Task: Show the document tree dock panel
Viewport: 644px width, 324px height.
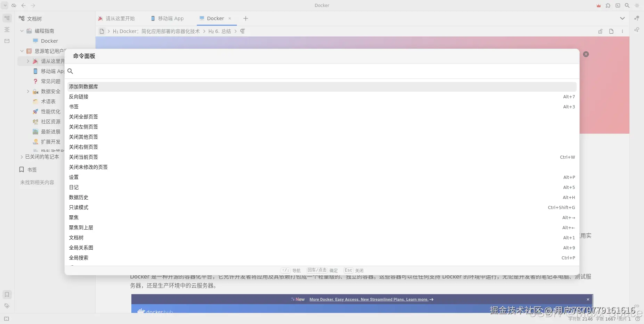Action: [x=7, y=18]
